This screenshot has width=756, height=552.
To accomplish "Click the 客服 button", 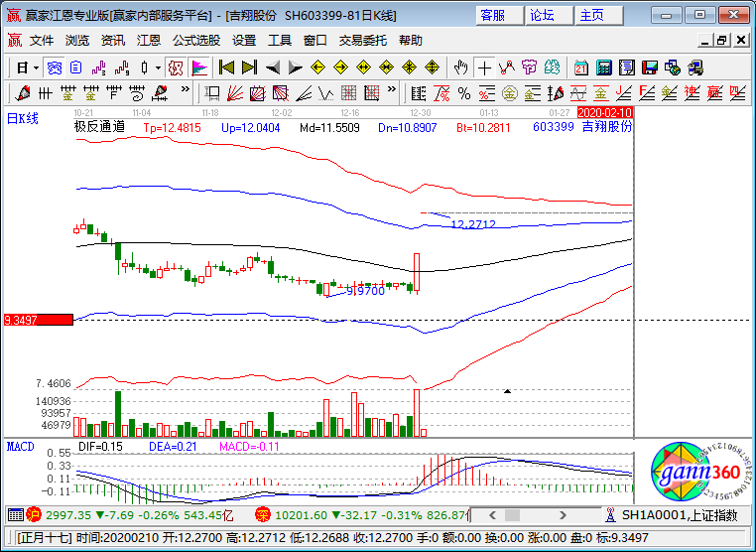I will click(493, 15).
